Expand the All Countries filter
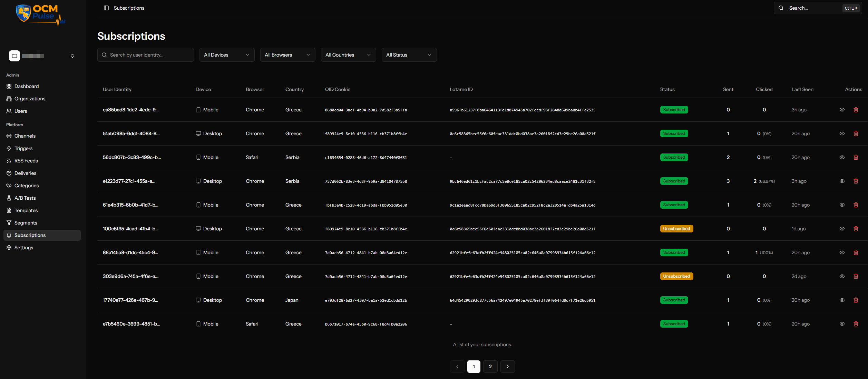This screenshot has width=868, height=379. (x=348, y=54)
